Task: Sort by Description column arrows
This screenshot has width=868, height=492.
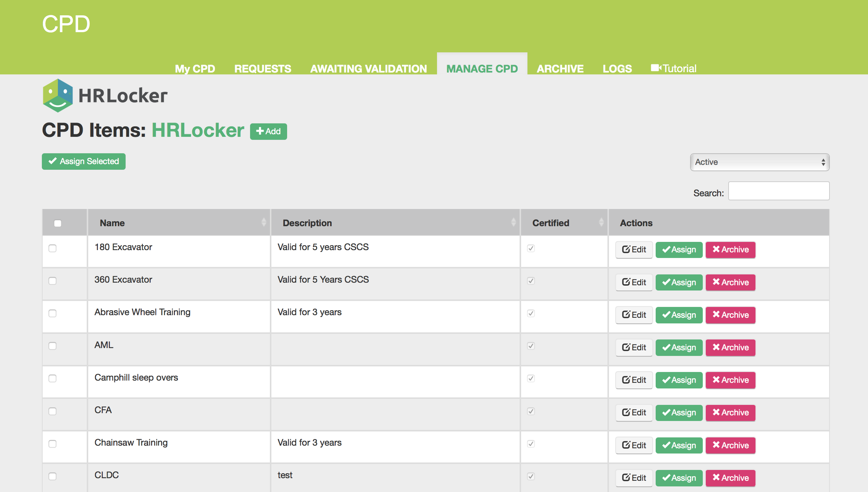Action: [513, 223]
